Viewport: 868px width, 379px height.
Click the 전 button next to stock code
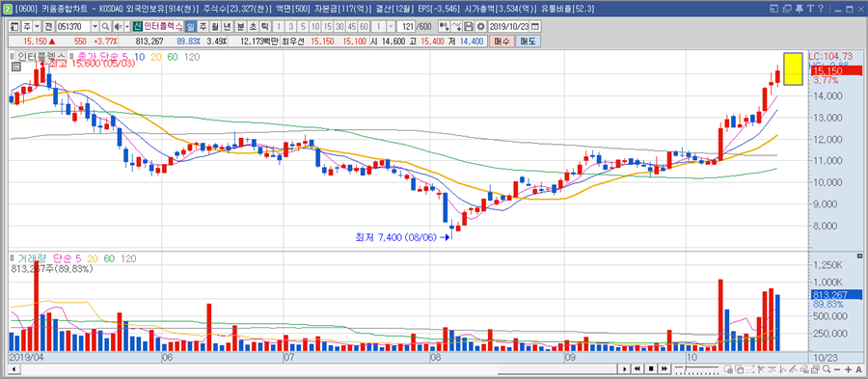coord(49,27)
